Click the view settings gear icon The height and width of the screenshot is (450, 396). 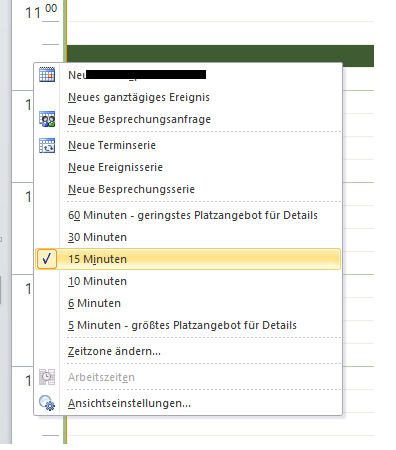(47, 403)
